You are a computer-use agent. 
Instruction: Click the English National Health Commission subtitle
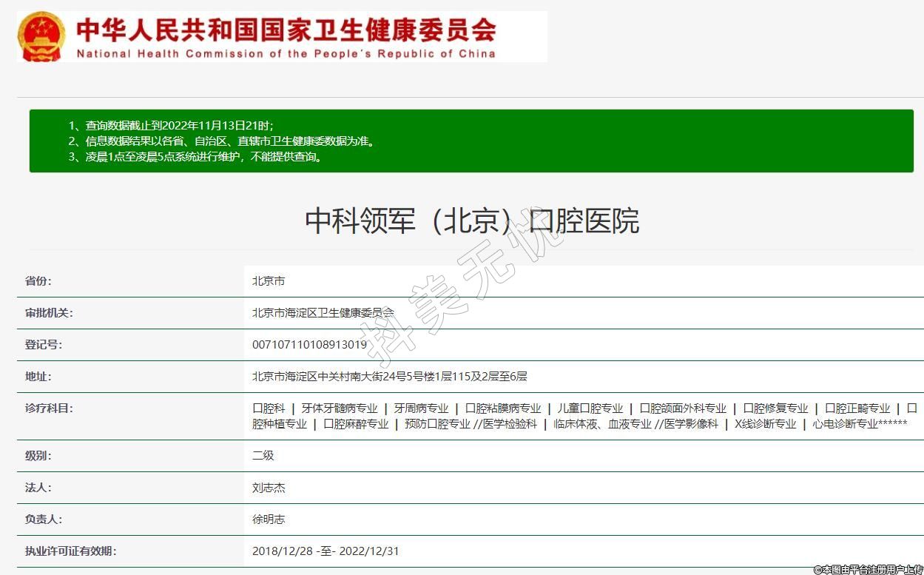286,54
